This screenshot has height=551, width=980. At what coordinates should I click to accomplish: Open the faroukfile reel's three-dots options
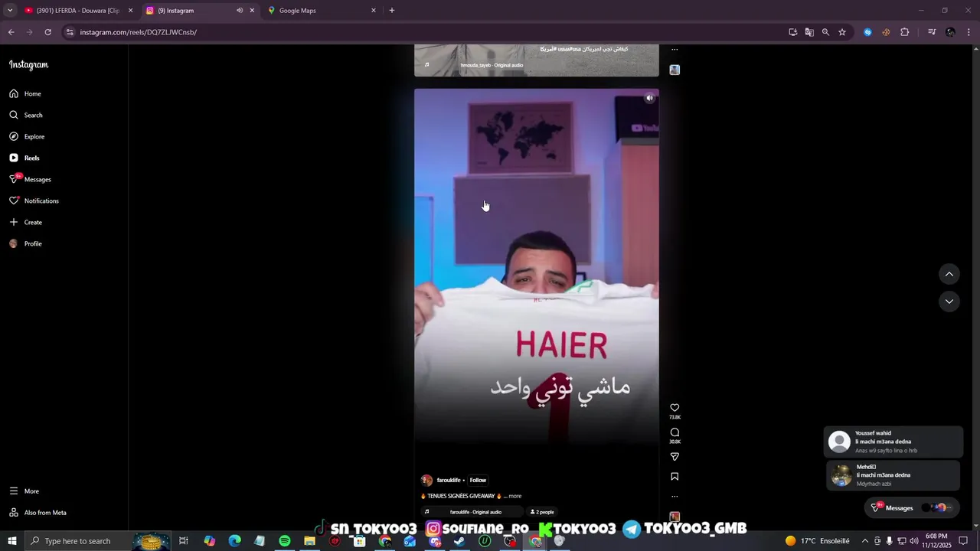675,496
